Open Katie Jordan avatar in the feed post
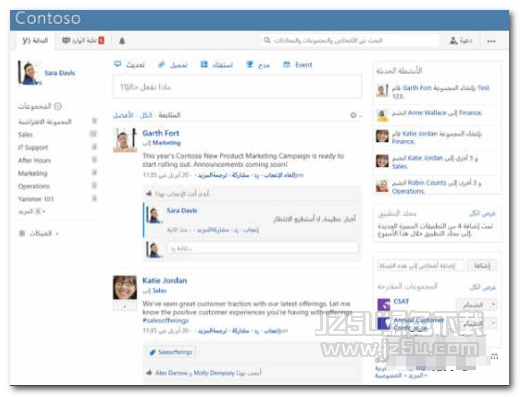This screenshot has height=397, width=520. (125, 287)
